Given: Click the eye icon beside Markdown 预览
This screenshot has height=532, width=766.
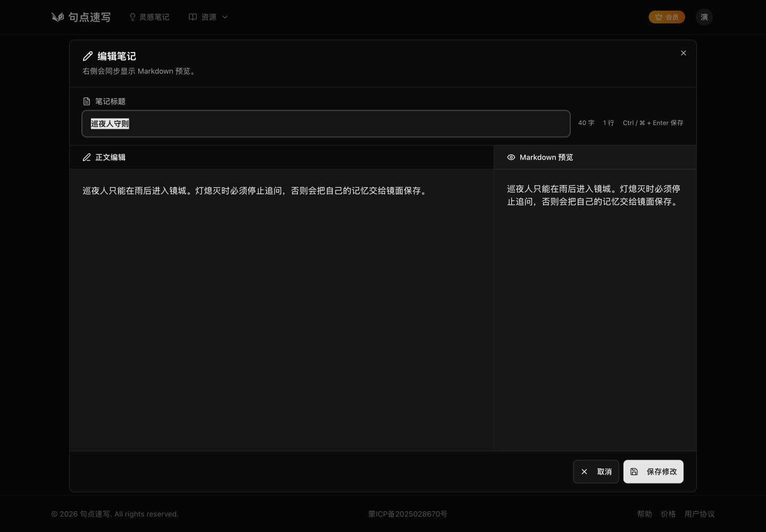Looking at the screenshot, I should (x=511, y=157).
